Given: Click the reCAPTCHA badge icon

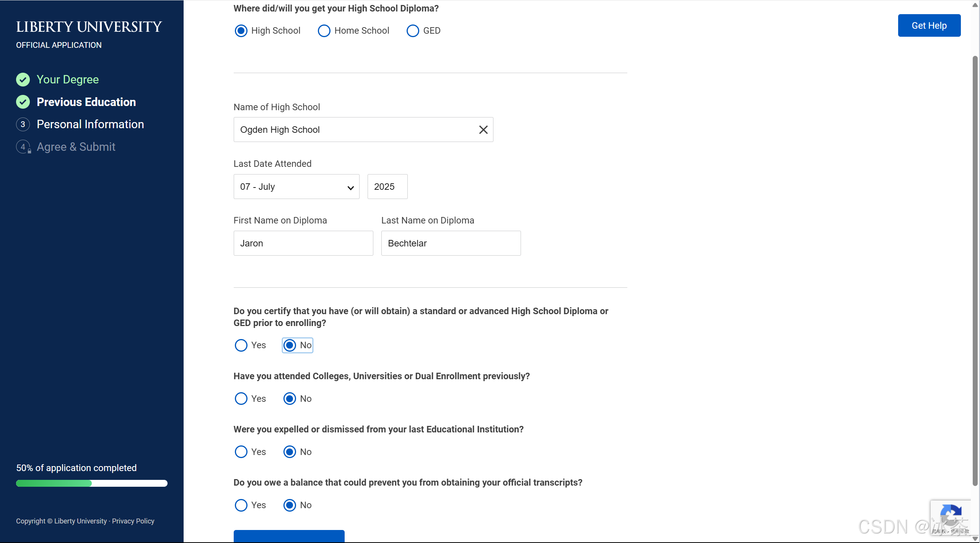Looking at the screenshot, I should point(950,515).
